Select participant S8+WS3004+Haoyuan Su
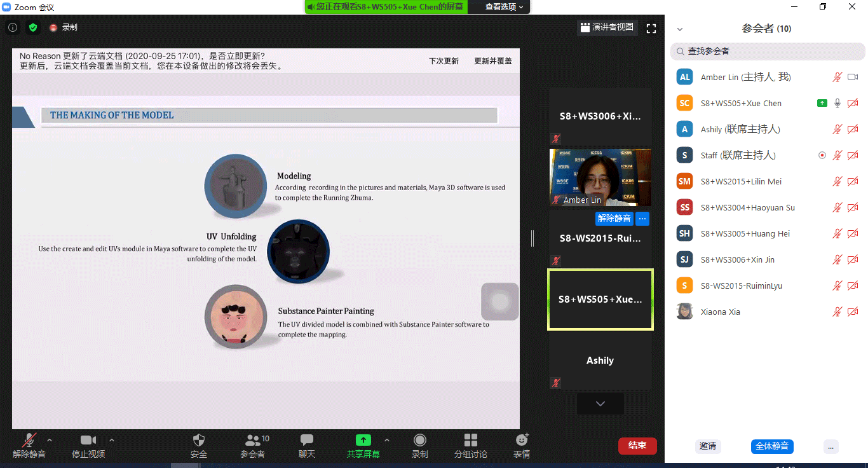 click(x=766, y=207)
